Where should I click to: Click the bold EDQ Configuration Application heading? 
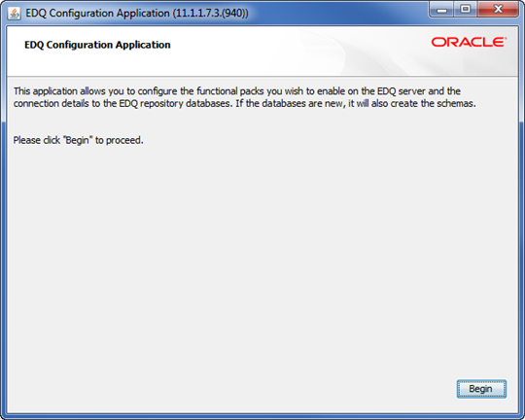pyautogui.click(x=97, y=45)
